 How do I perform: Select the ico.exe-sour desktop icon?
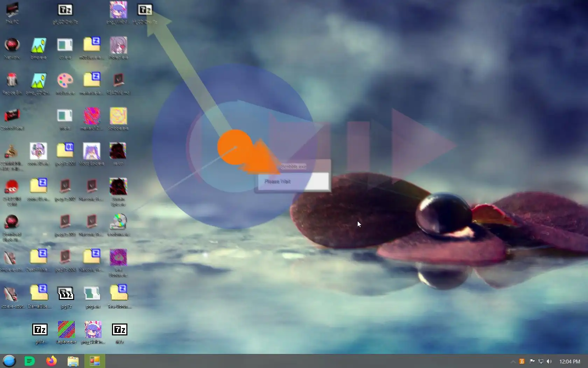(13, 297)
